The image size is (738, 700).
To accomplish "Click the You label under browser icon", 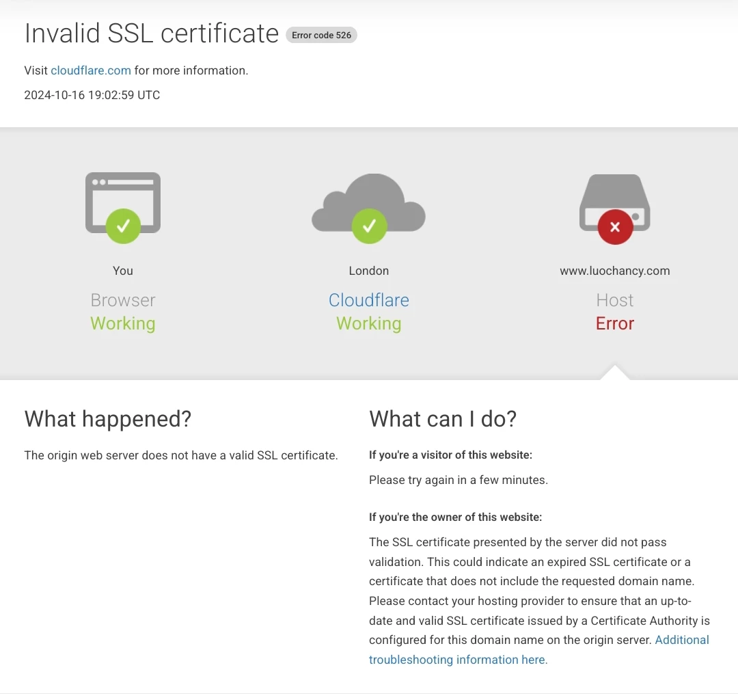I will (x=123, y=271).
